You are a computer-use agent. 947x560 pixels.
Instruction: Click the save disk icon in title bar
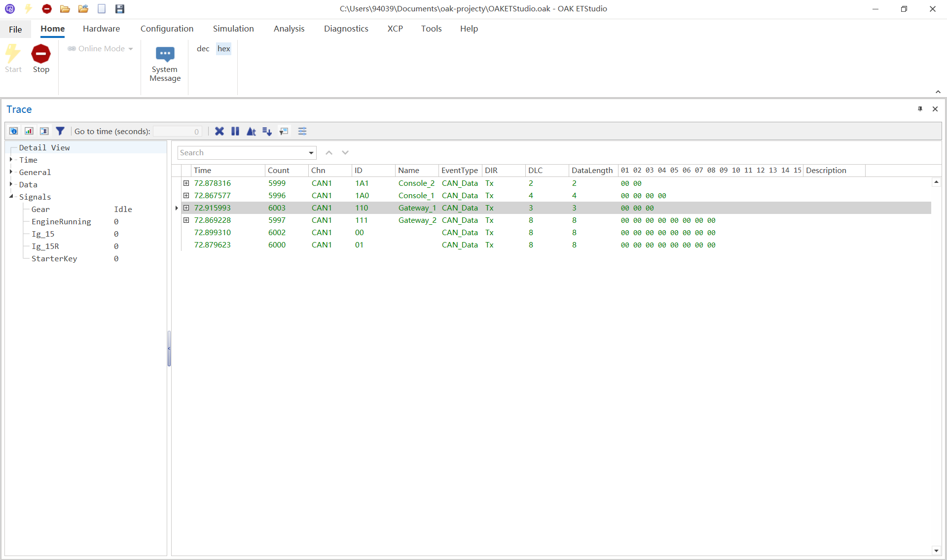coord(120,9)
